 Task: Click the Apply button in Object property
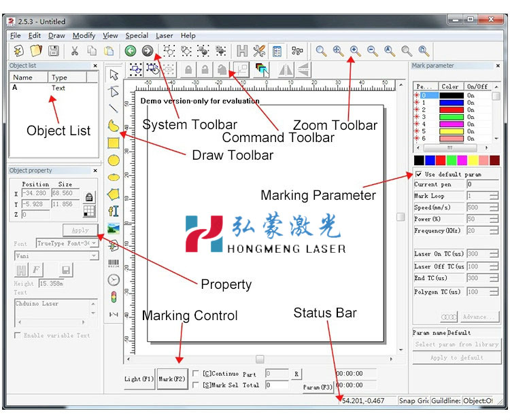pos(80,230)
